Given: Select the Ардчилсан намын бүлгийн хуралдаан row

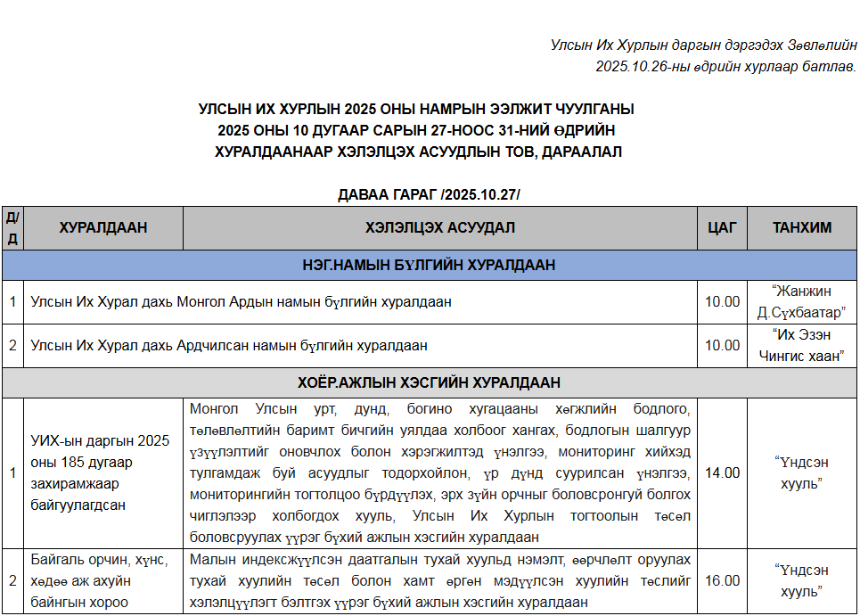Looking at the screenshot, I should [229, 346].
